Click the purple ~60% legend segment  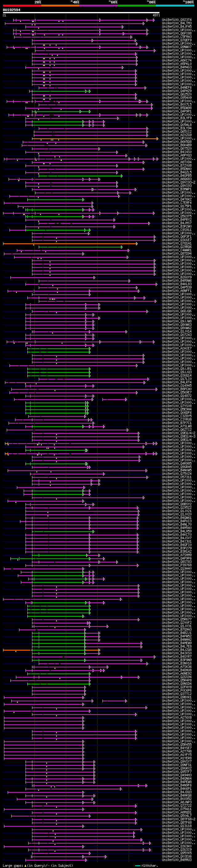coord(99,6)
